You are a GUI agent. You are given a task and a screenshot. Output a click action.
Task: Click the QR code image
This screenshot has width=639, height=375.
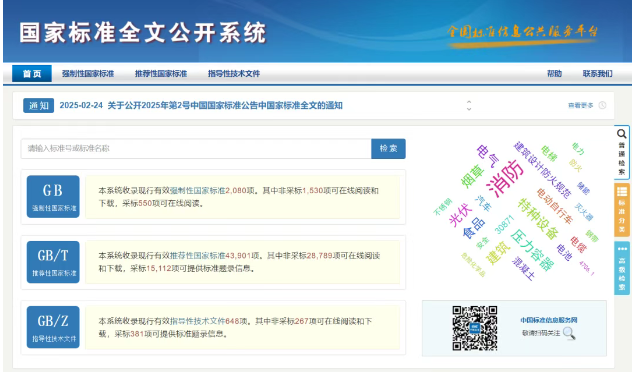pos(474,328)
